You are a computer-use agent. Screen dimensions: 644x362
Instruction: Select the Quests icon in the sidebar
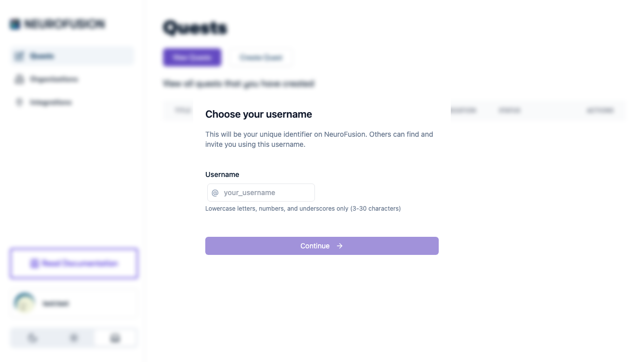[x=19, y=56]
